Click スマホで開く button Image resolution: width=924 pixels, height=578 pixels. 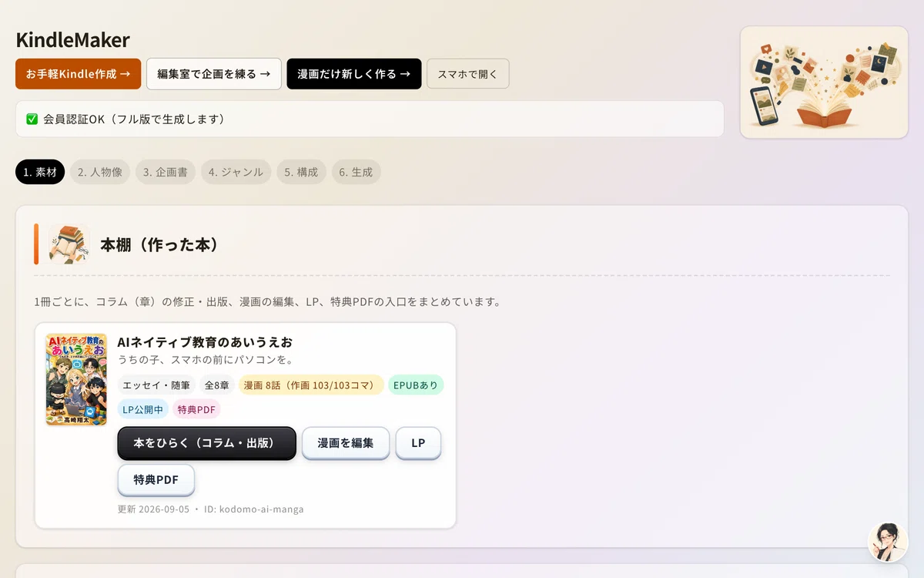pos(468,74)
